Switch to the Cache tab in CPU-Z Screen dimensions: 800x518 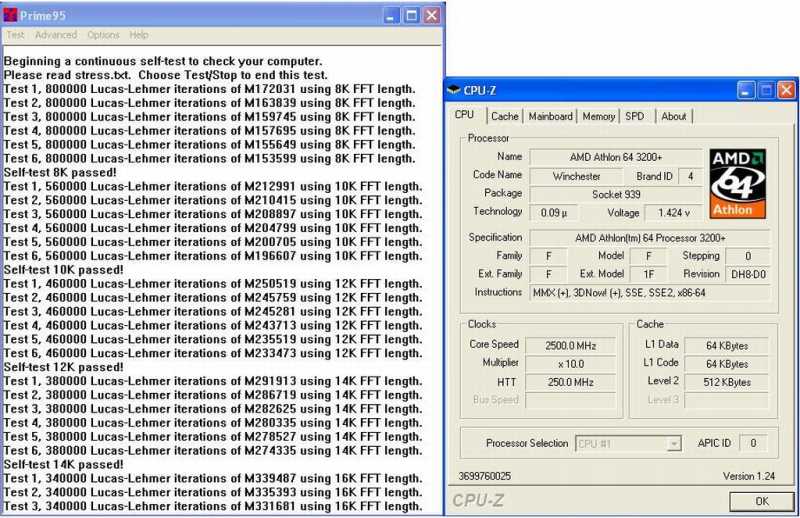click(505, 116)
